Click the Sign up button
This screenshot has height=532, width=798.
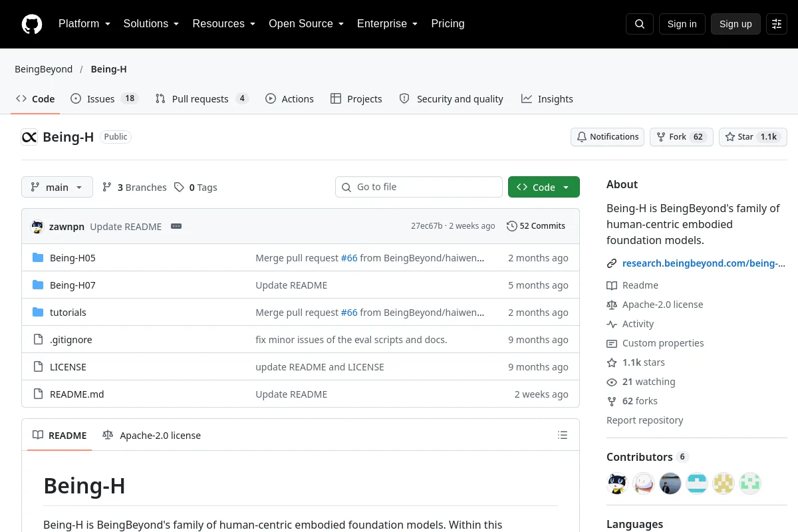pyautogui.click(x=735, y=24)
